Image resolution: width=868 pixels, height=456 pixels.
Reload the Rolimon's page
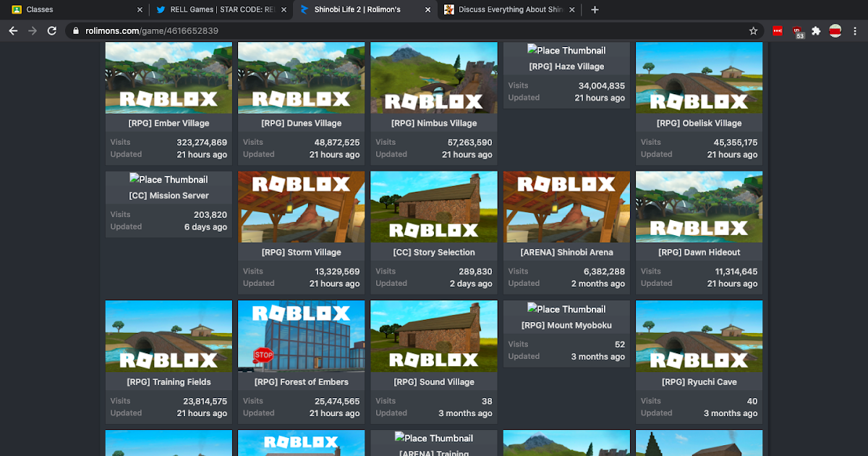click(x=52, y=31)
